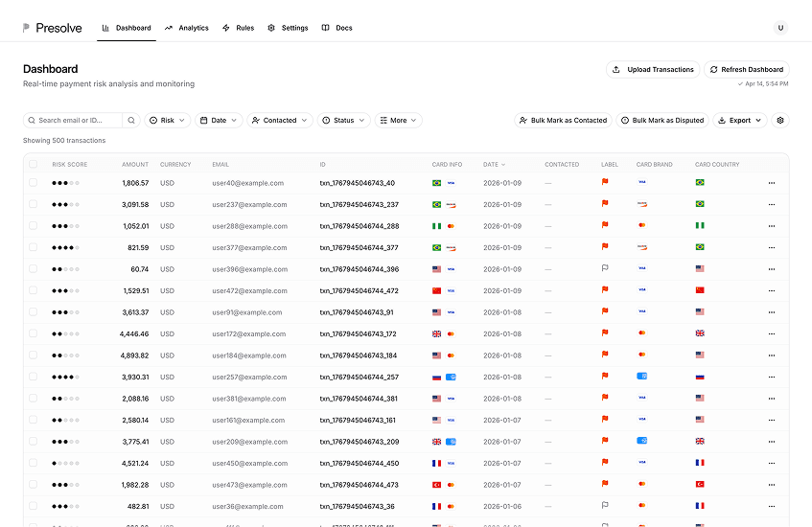Click risk score dots for user377@example.com
812x527 pixels.
point(65,247)
